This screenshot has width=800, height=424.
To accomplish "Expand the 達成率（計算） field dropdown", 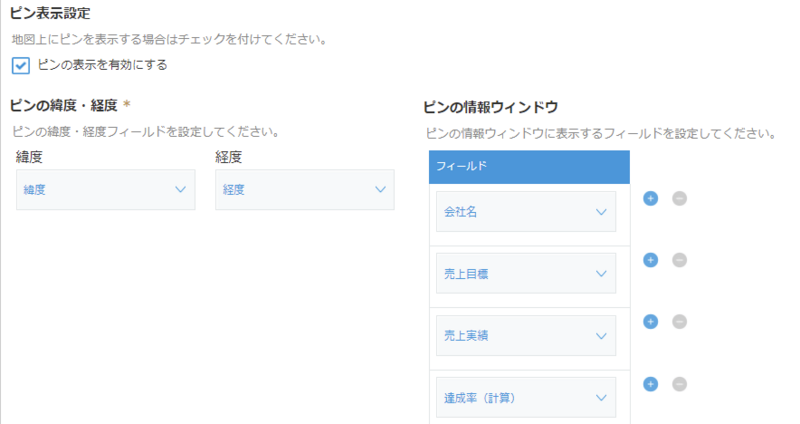I will 526,398.
